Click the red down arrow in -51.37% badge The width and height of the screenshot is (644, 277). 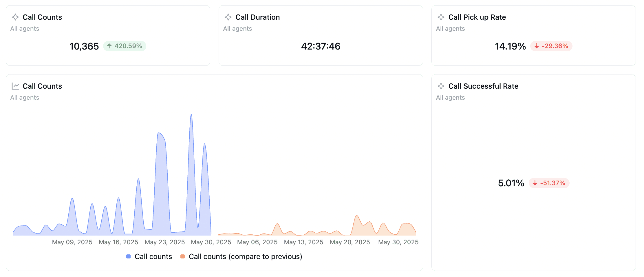535,183
